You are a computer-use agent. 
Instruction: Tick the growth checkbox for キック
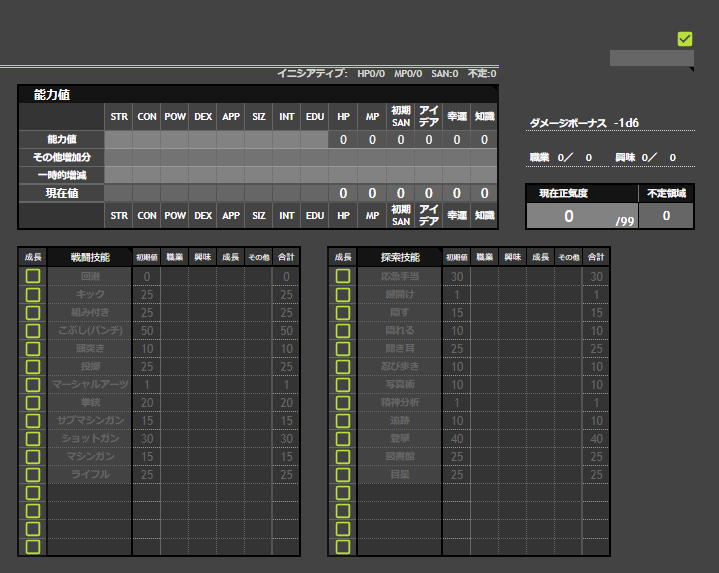33,294
